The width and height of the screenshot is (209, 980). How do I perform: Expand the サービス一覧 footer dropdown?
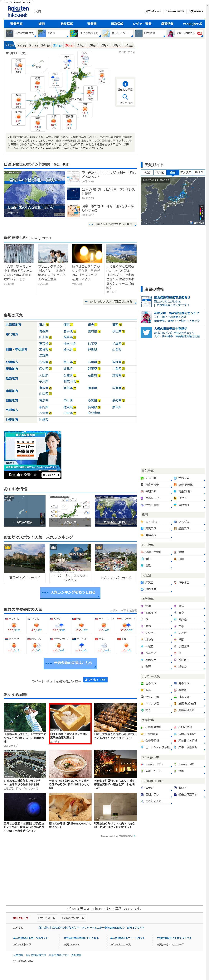click(x=47, y=918)
